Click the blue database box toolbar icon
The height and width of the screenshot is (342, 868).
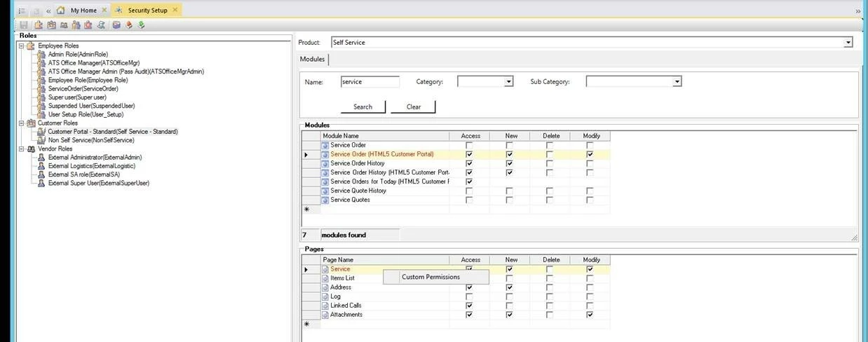pyautogui.click(x=116, y=25)
